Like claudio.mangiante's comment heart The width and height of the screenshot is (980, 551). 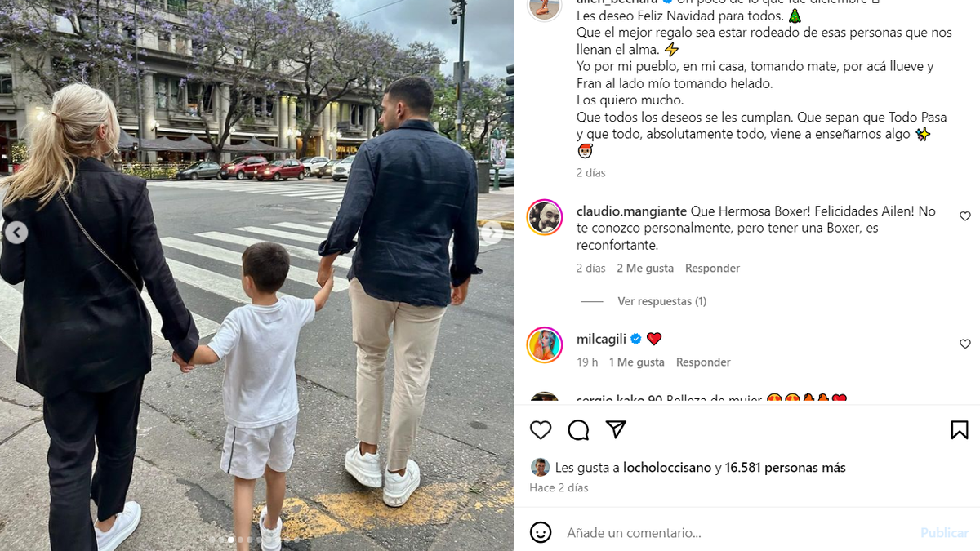(x=965, y=216)
